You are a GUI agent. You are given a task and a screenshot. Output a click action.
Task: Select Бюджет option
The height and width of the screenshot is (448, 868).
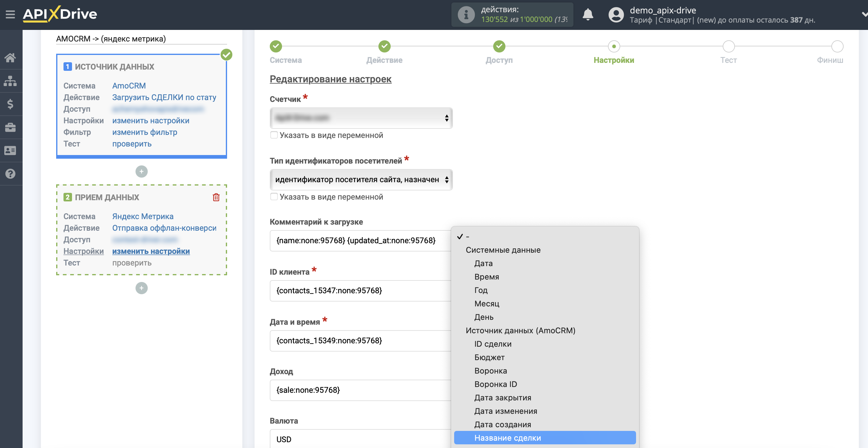pos(545,357)
